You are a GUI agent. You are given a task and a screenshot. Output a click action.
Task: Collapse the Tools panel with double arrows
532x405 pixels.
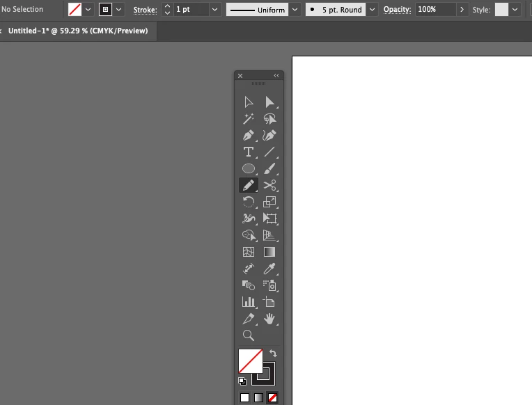(276, 76)
